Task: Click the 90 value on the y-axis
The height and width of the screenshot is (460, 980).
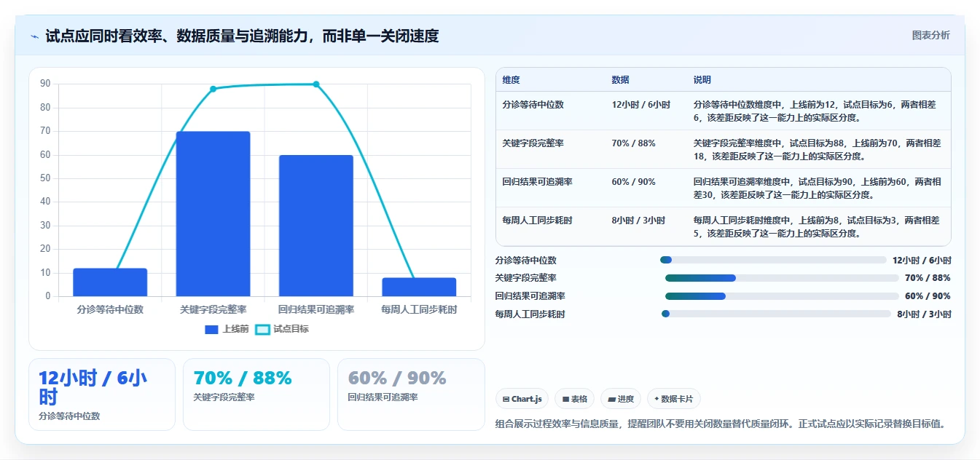Action: 45,84
